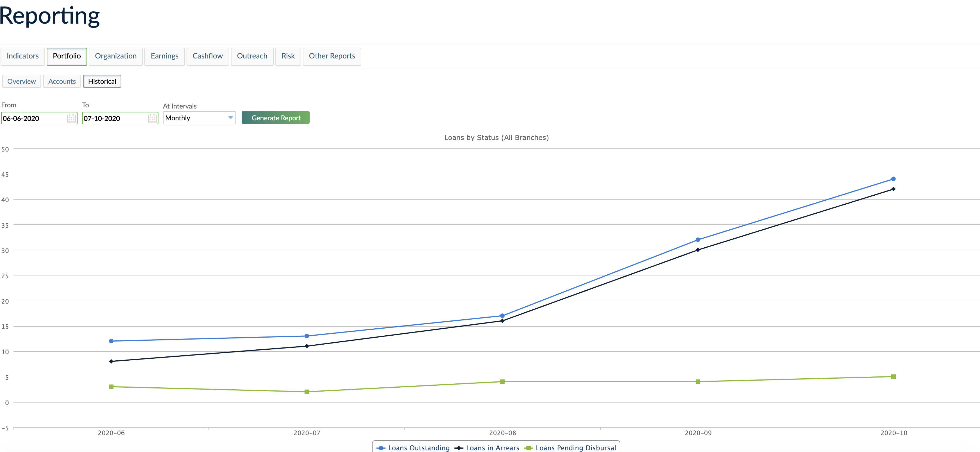
Task: Toggle Loans in Arrears series via legend label
Action: click(492, 448)
